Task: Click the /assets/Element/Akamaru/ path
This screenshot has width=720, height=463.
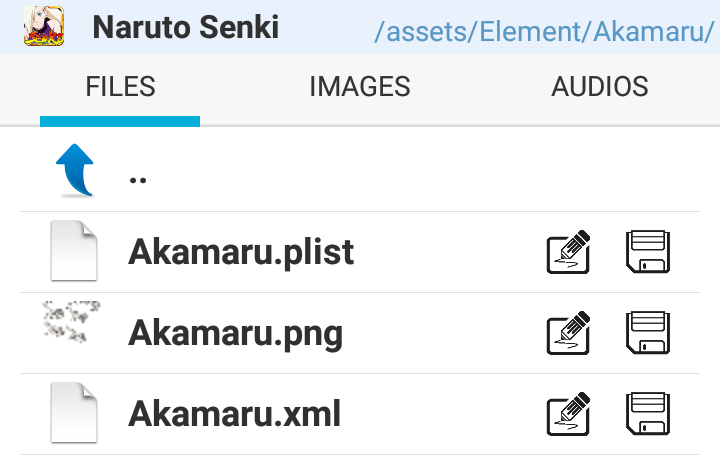Action: (543, 31)
